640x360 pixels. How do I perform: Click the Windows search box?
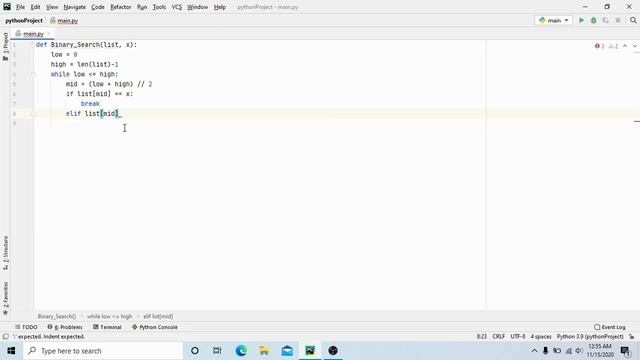103,351
